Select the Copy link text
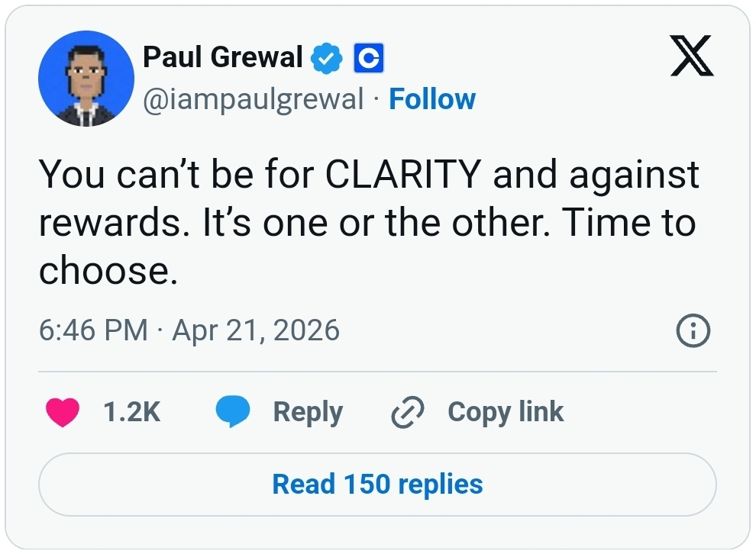Screen dimensions: 756x554 click(506, 413)
